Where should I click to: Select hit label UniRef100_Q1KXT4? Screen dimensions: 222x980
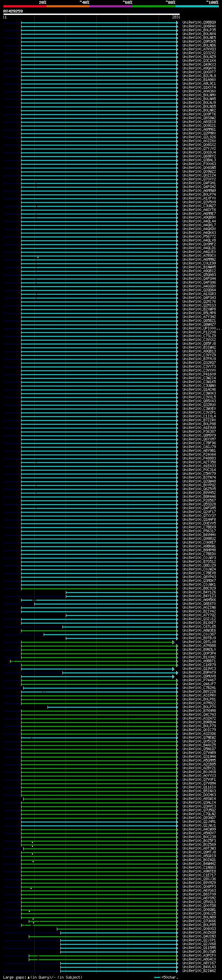[199, 88]
